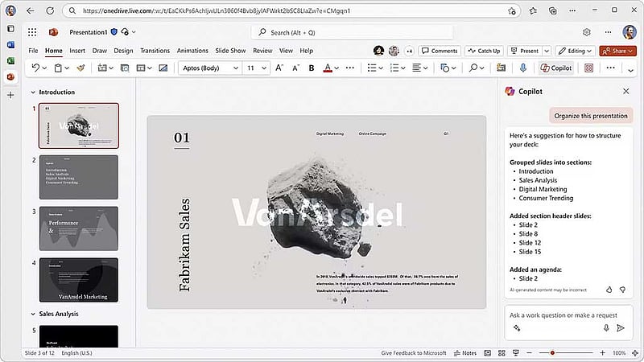Viewport: 644px width, 362px height.
Task: Toggle the Copilot pane button
Action: pos(556,68)
